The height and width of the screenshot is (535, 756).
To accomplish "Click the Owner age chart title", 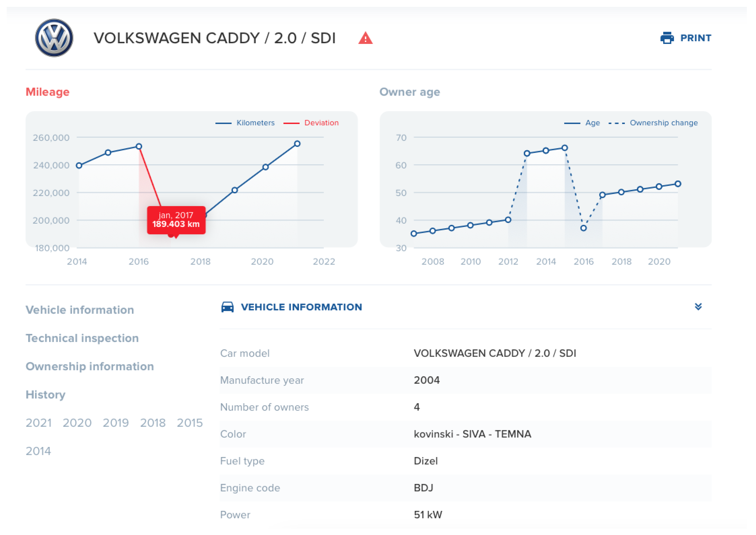I will point(410,92).
